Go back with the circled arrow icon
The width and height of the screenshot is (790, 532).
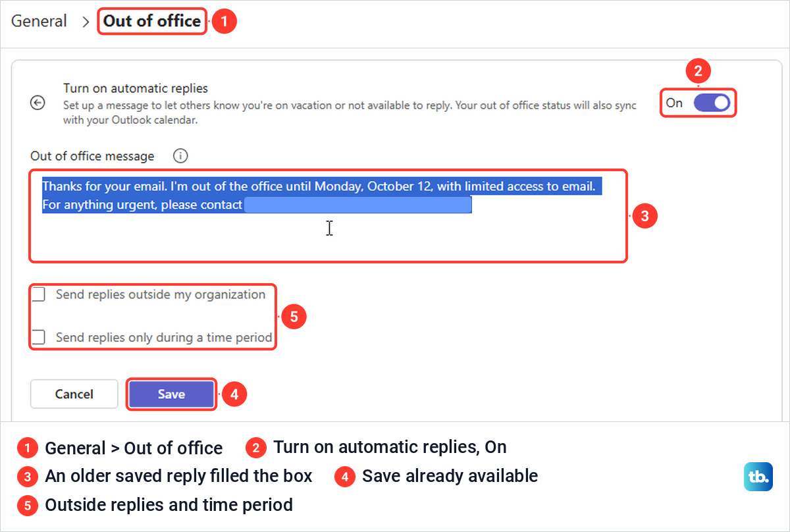[38, 103]
